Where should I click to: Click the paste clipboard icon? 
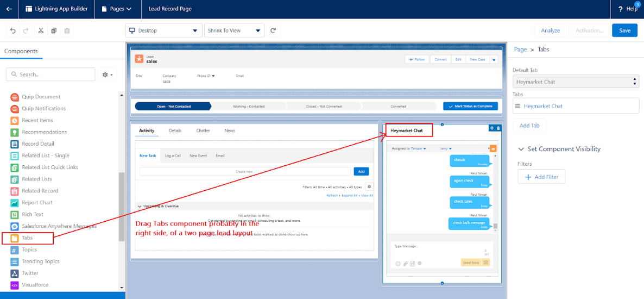tap(67, 30)
